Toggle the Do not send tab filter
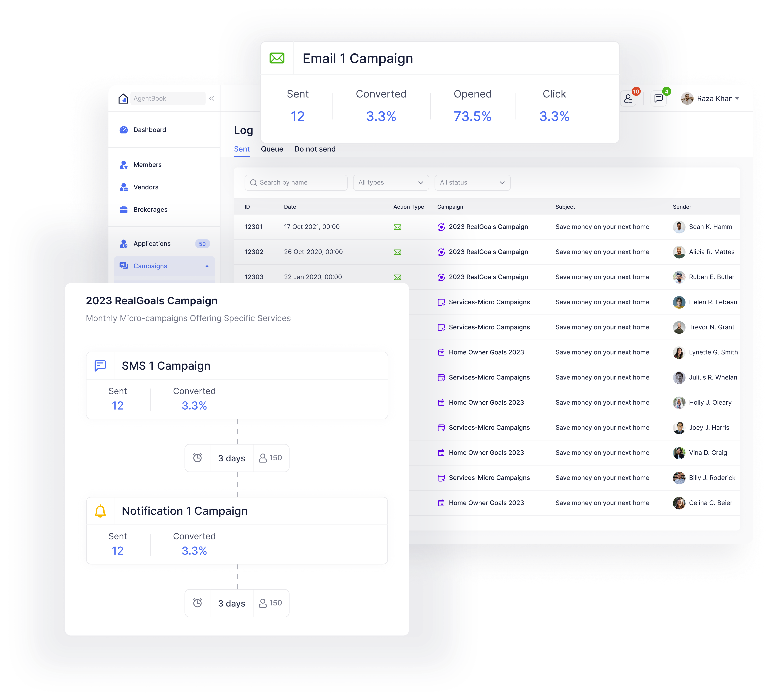Screen dimensions: 767x700 tap(315, 148)
